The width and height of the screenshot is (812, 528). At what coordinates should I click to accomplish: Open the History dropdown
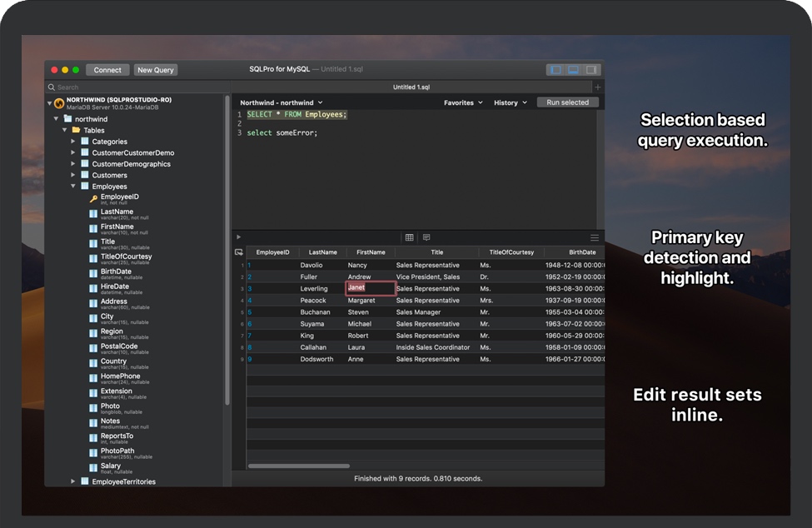(x=511, y=102)
